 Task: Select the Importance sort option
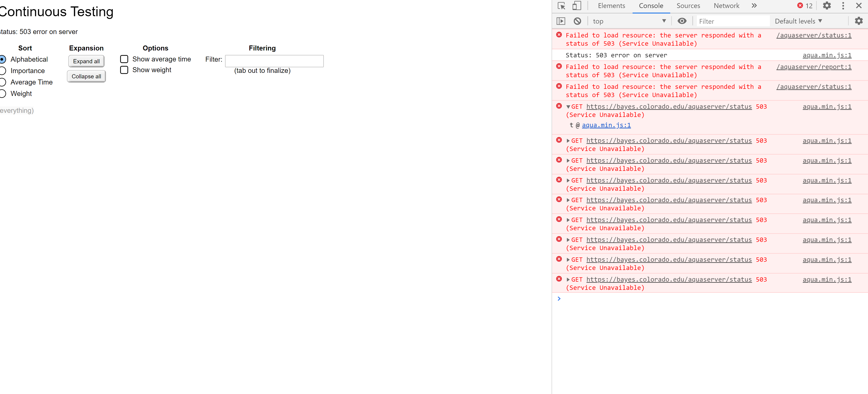click(3, 71)
